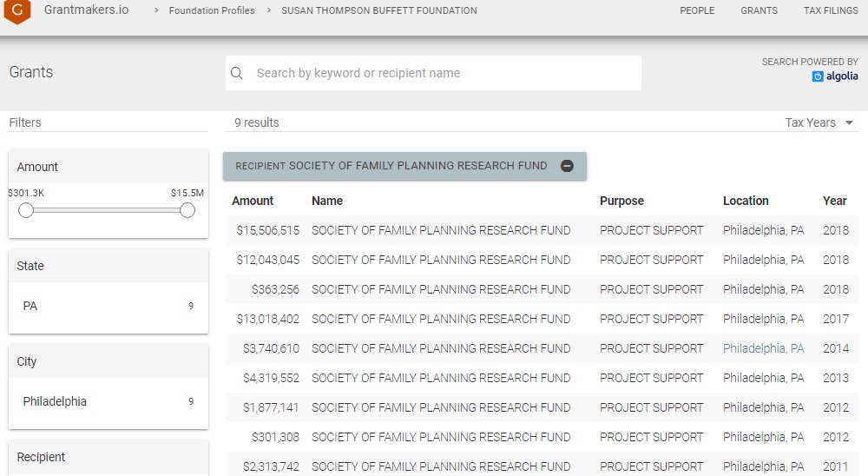Click the $4,319,552 grant amount

tap(271, 378)
